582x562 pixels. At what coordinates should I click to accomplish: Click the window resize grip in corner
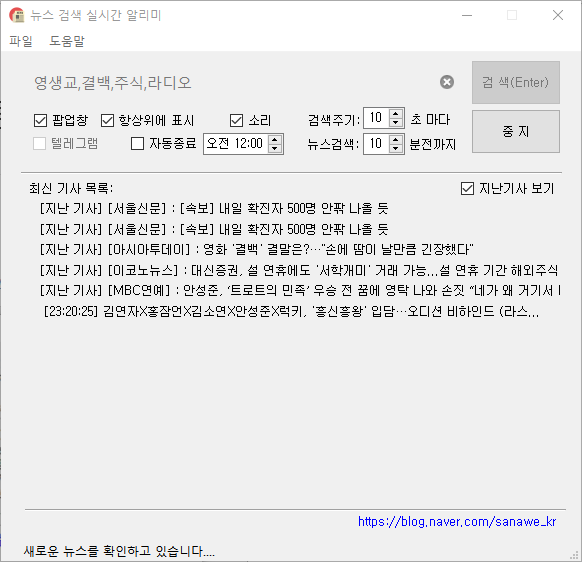coord(575,555)
